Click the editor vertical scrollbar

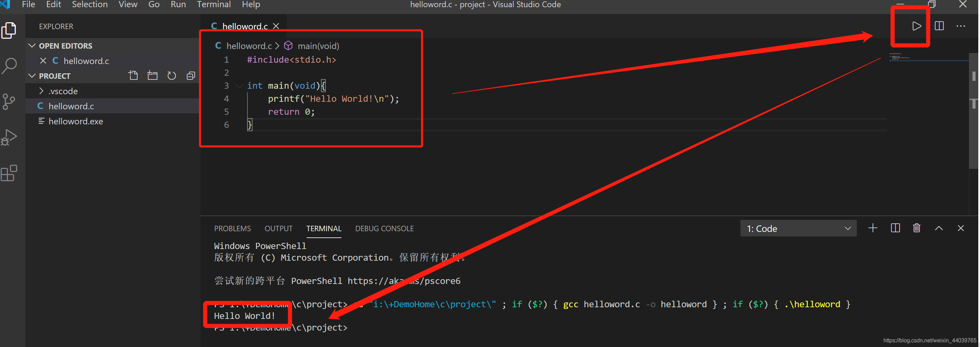(x=973, y=110)
